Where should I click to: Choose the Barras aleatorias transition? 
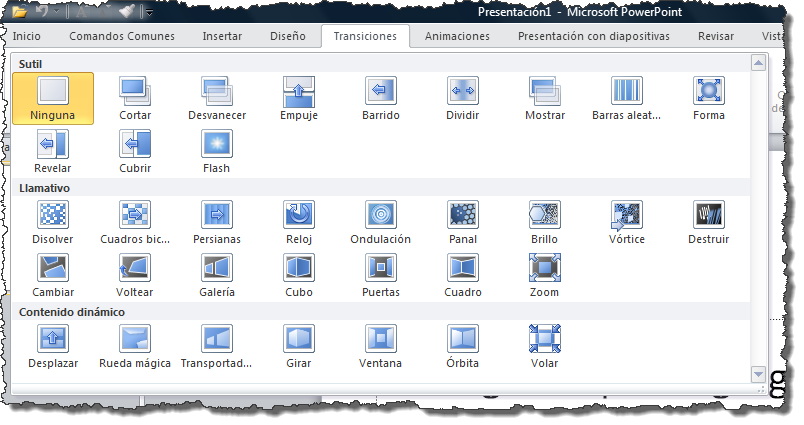coord(627,98)
